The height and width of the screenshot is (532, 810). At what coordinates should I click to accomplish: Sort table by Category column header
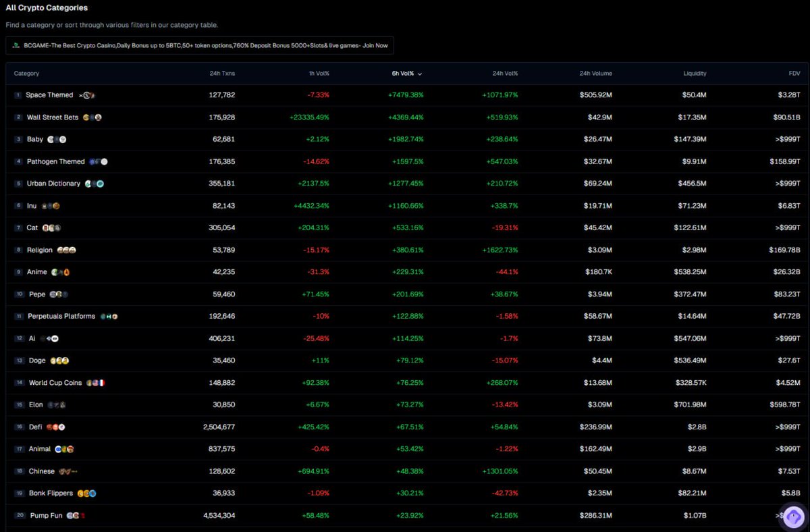click(x=26, y=74)
